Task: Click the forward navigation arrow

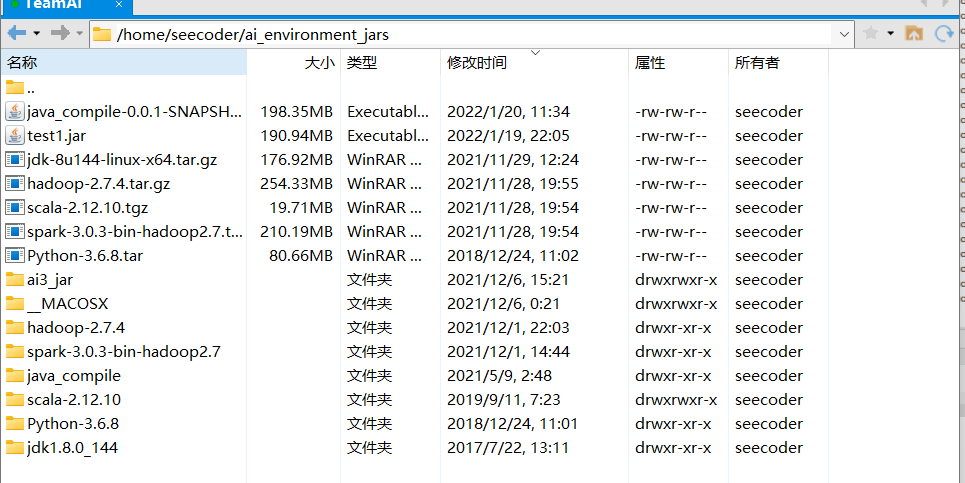Action: coord(60,33)
